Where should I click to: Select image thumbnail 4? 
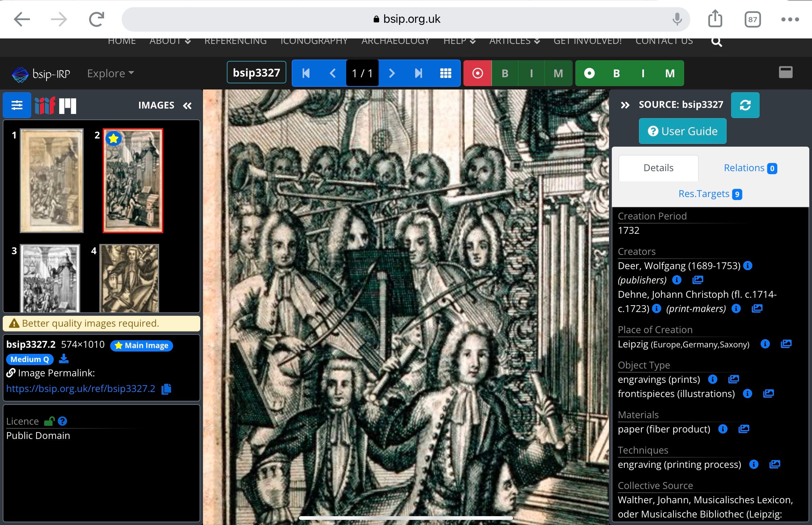click(x=129, y=278)
